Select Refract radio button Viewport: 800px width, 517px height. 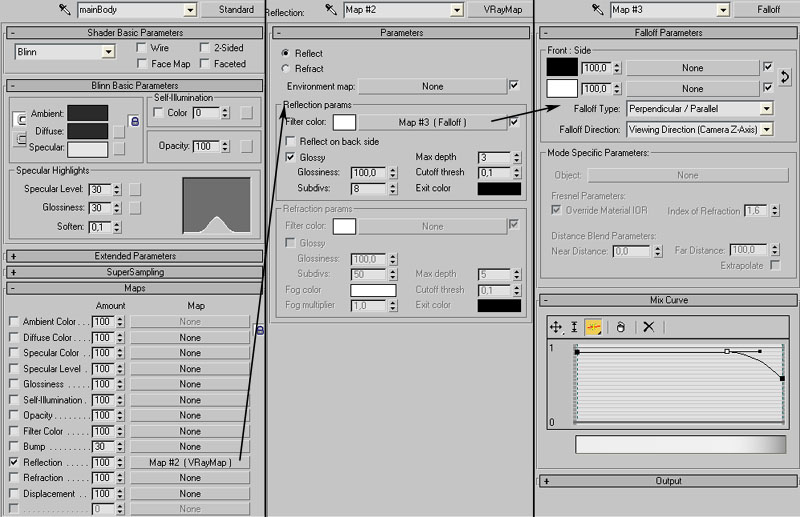[286, 68]
